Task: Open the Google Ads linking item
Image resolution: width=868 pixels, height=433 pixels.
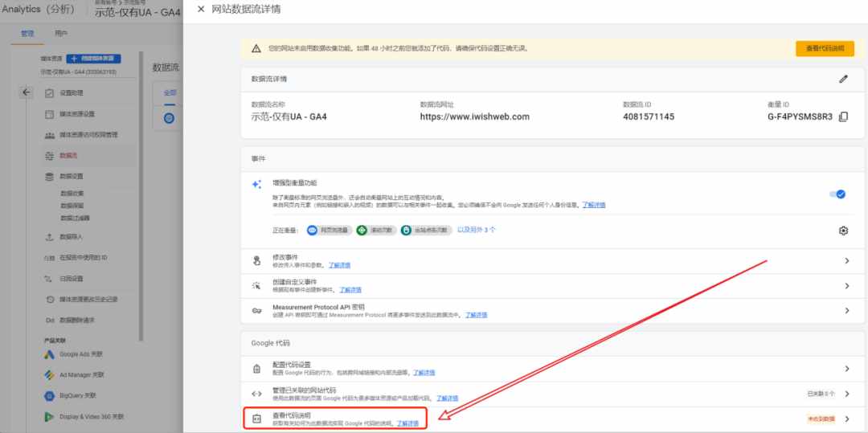Action: 74,354
